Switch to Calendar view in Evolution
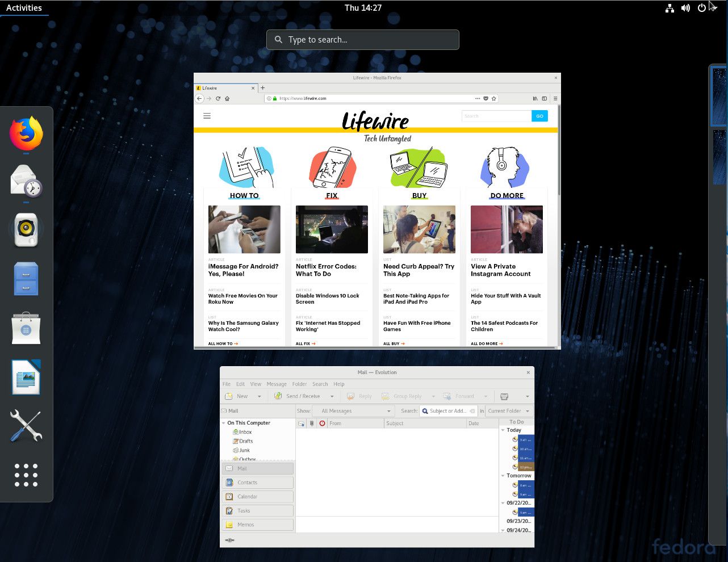The width and height of the screenshot is (728, 562). click(258, 497)
